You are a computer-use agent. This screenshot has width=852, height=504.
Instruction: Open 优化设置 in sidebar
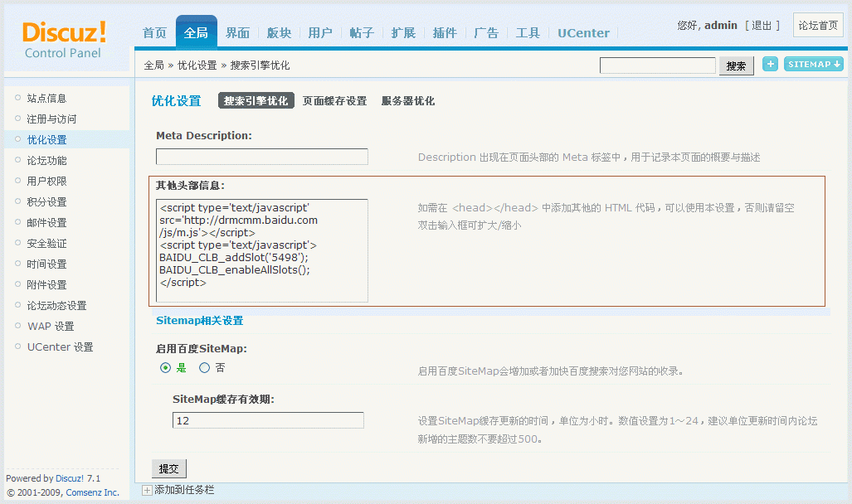pos(46,139)
